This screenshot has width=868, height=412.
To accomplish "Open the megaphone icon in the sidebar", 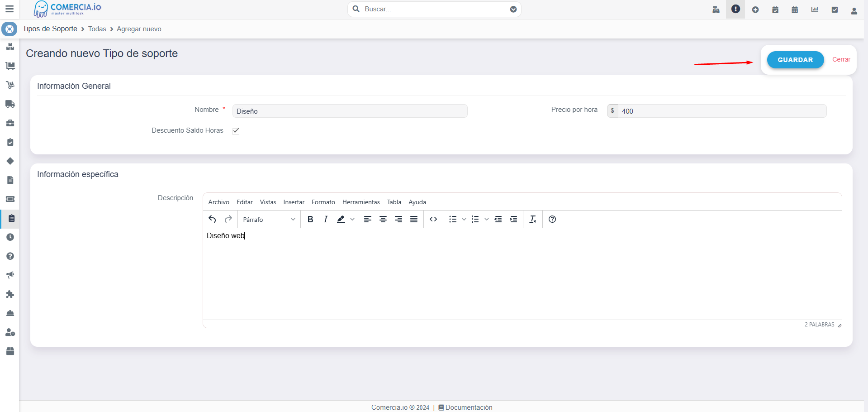I will [x=10, y=275].
